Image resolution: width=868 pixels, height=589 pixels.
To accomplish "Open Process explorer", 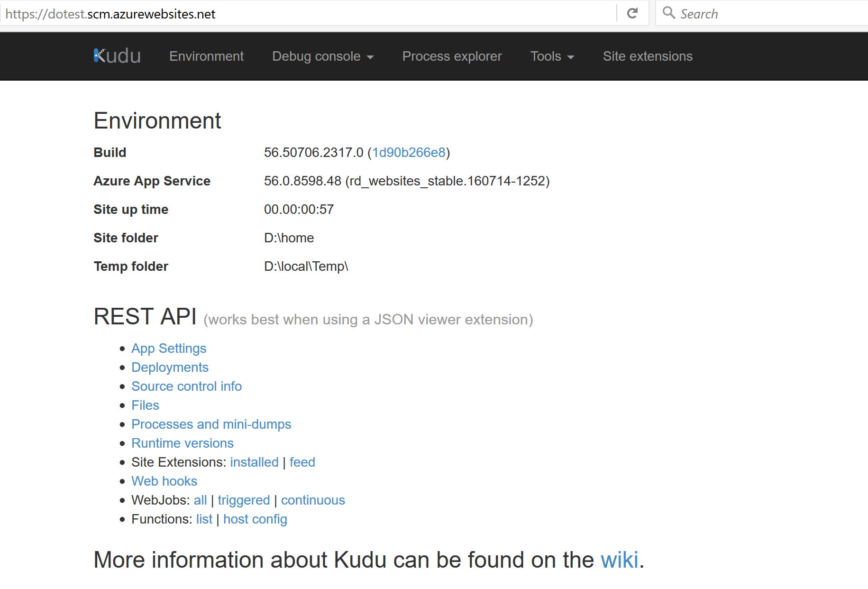I will pos(452,56).
